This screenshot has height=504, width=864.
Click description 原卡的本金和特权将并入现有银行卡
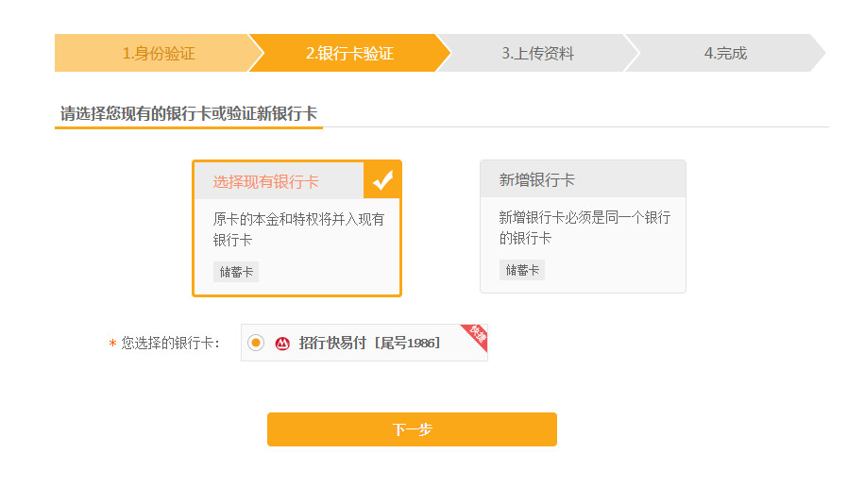click(x=298, y=229)
